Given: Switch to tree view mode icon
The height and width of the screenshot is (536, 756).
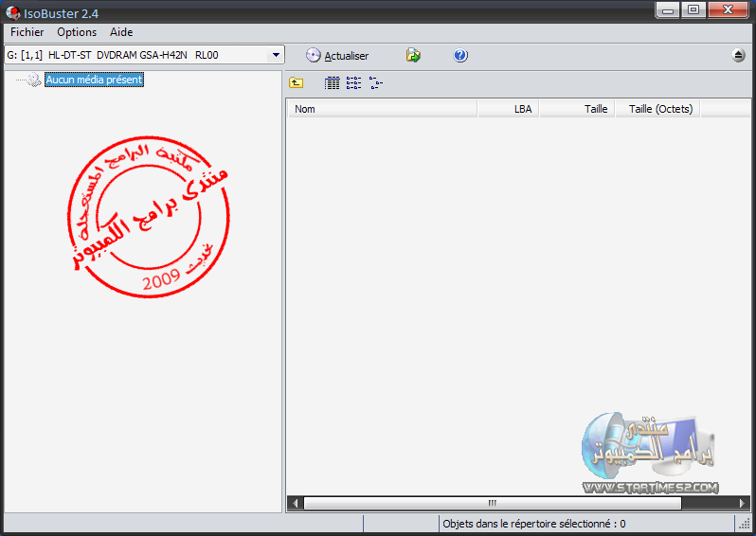Looking at the screenshot, I should click(375, 83).
